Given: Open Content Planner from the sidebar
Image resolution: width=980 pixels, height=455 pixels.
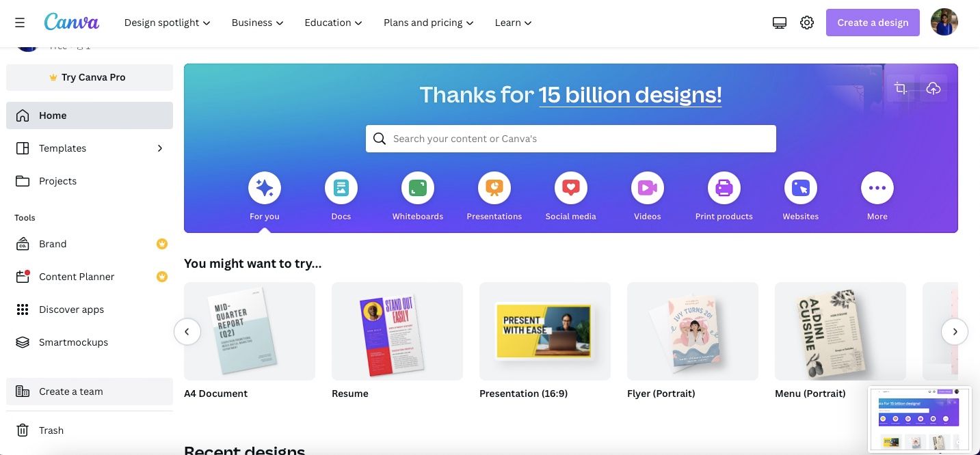Looking at the screenshot, I should tap(76, 276).
